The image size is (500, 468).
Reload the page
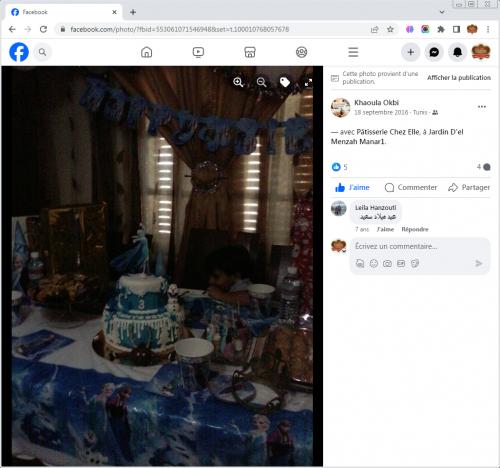(x=43, y=29)
